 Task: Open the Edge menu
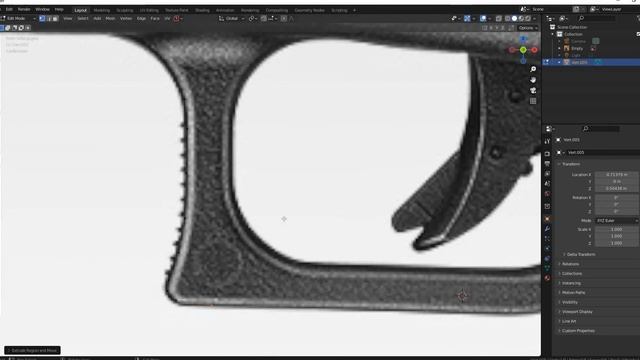tap(141, 18)
